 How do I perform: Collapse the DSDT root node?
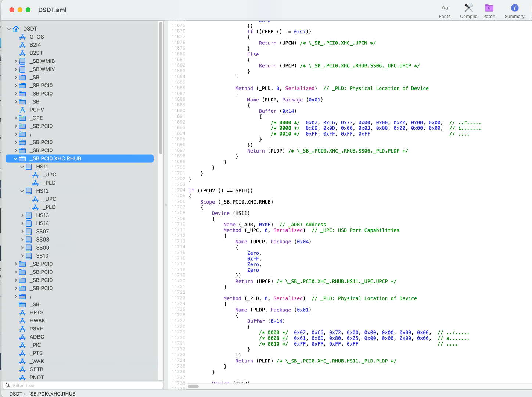point(9,29)
